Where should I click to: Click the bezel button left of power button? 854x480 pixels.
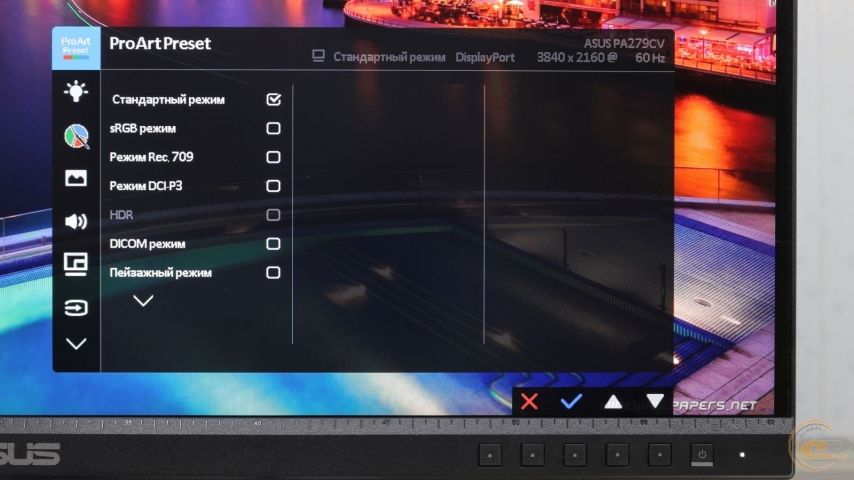pos(660,455)
